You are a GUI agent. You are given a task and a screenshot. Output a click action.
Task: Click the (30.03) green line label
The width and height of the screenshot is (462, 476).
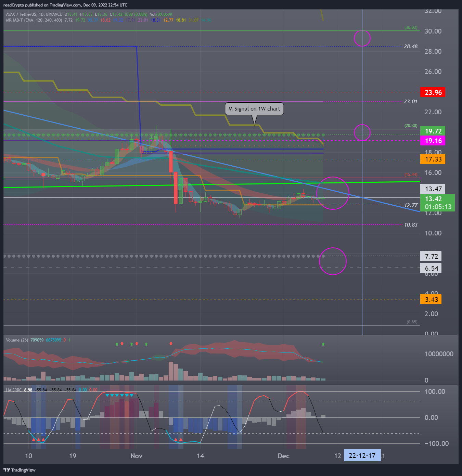411,27
